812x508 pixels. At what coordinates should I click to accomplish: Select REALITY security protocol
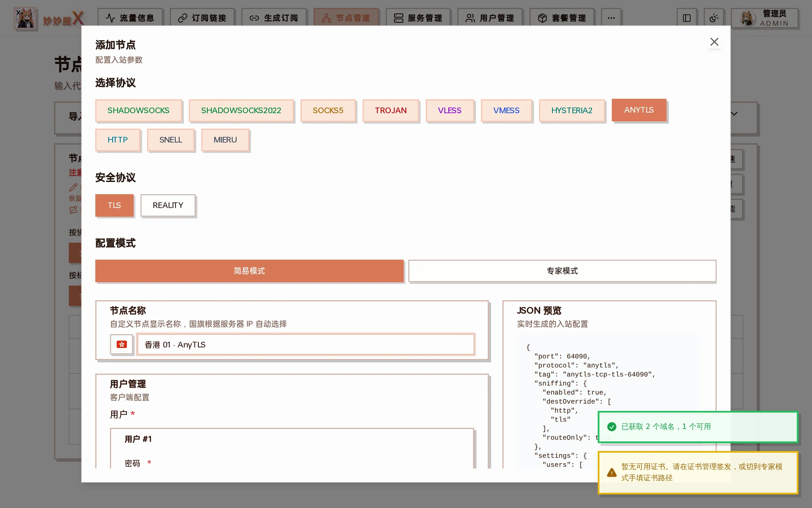(x=168, y=205)
